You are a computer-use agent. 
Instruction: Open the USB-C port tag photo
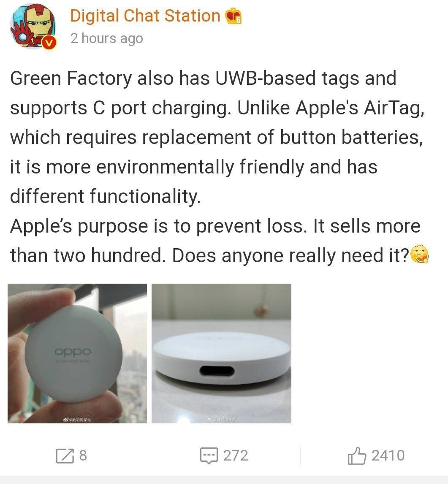tap(221, 353)
